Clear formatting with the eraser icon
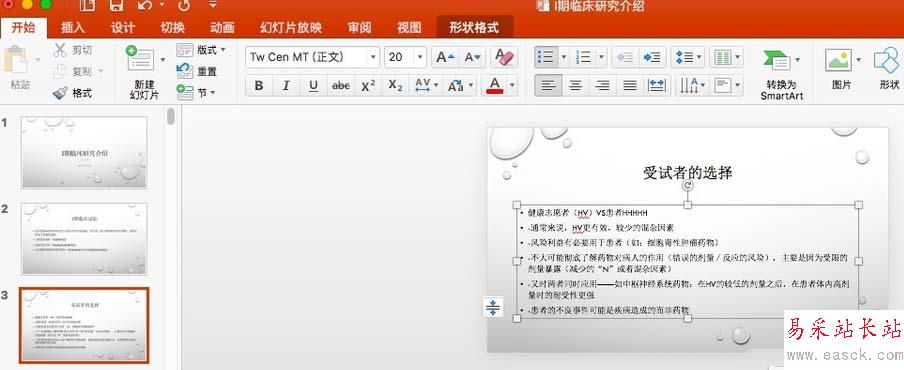The height and width of the screenshot is (370, 904). click(503, 56)
